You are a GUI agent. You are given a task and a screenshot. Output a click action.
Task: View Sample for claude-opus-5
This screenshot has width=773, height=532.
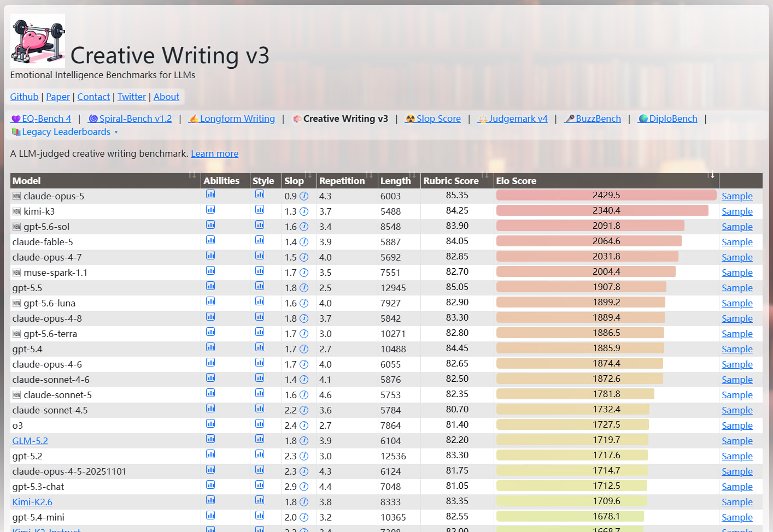pos(737,196)
